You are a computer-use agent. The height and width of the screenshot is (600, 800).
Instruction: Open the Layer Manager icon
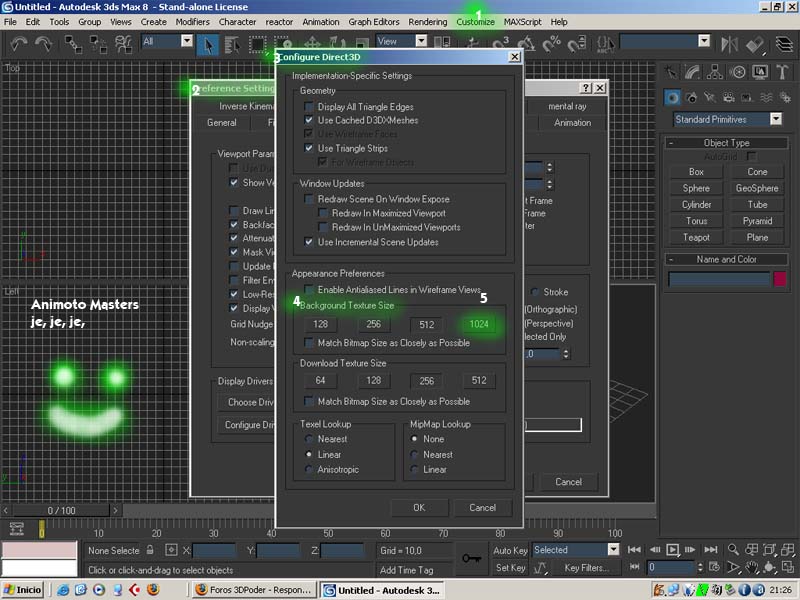pos(784,45)
